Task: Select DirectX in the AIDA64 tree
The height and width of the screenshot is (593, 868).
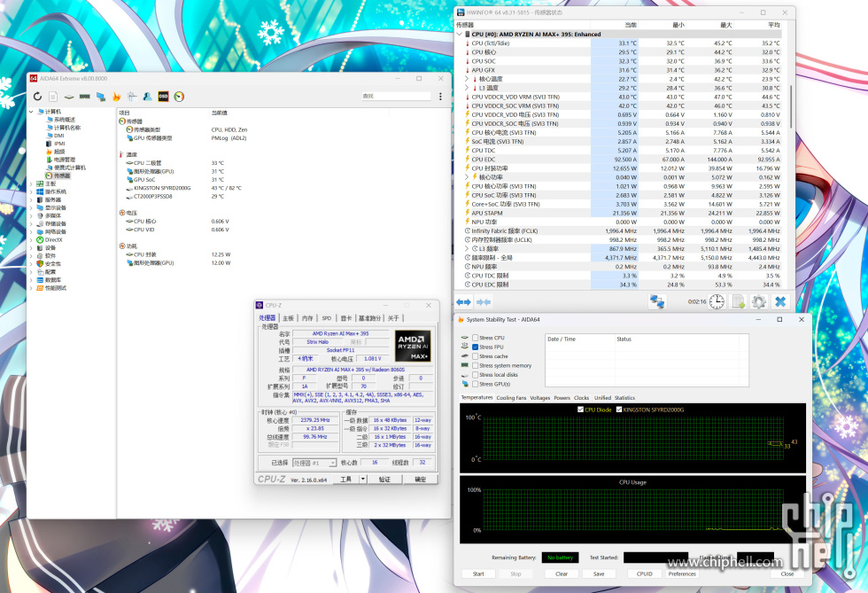Action: point(53,239)
